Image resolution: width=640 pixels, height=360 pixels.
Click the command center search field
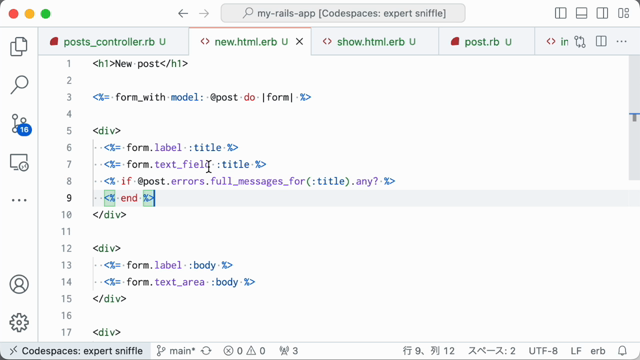[343, 13]
